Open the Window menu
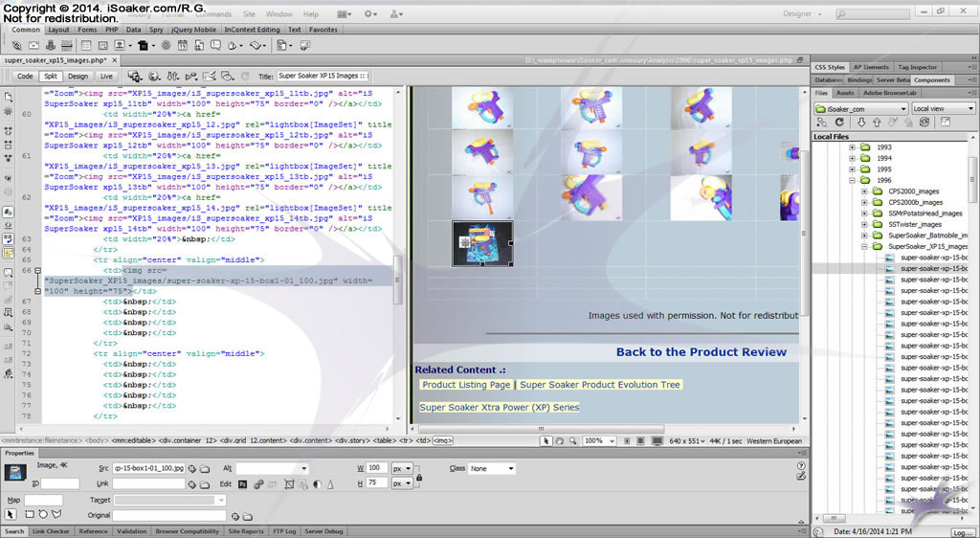The height and width of the screenshot is (538, 980). (x=278, y=13)
